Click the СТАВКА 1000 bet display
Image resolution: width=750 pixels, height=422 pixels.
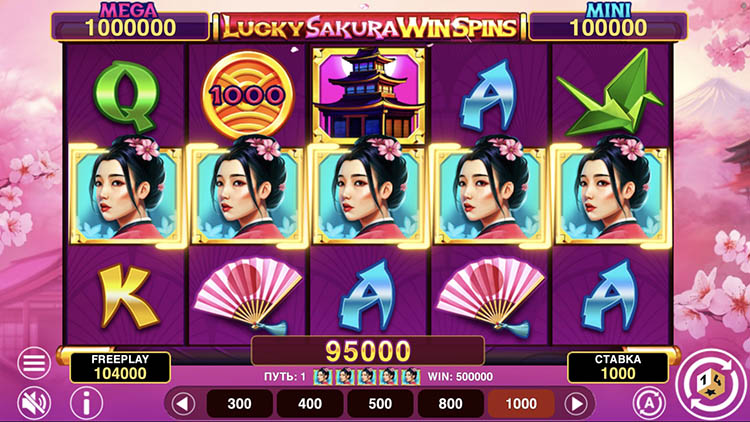(618, 367)
